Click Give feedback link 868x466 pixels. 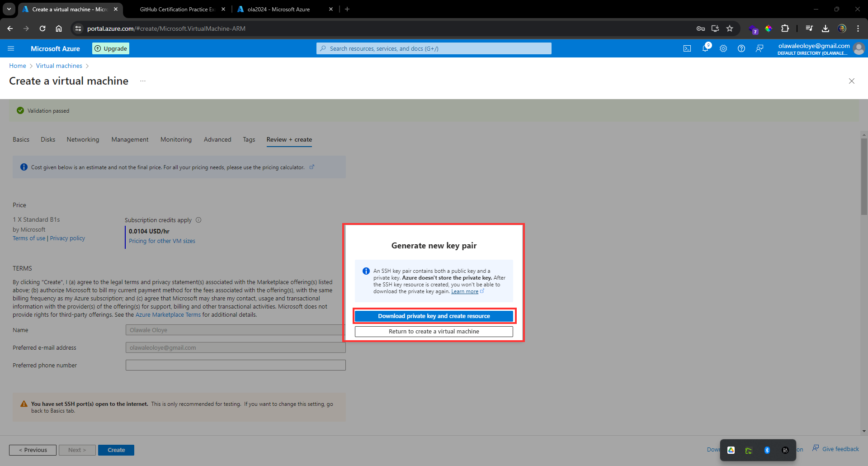[x=835, y=449]
